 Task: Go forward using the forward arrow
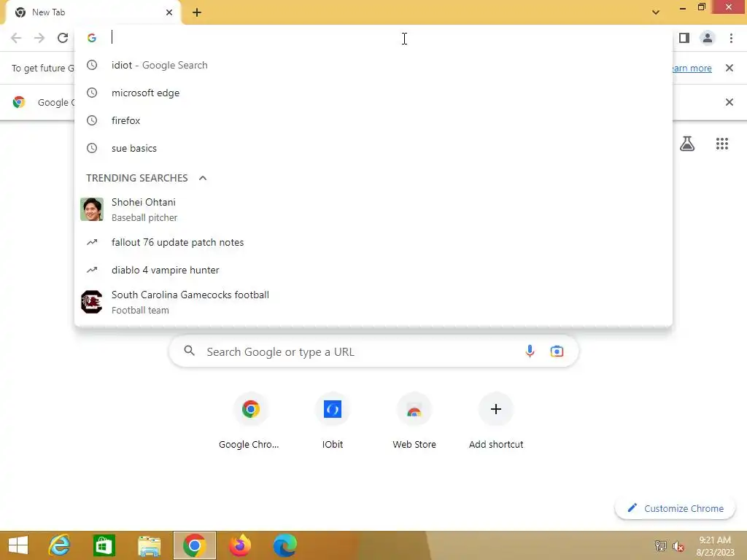(x=39, y=38)
